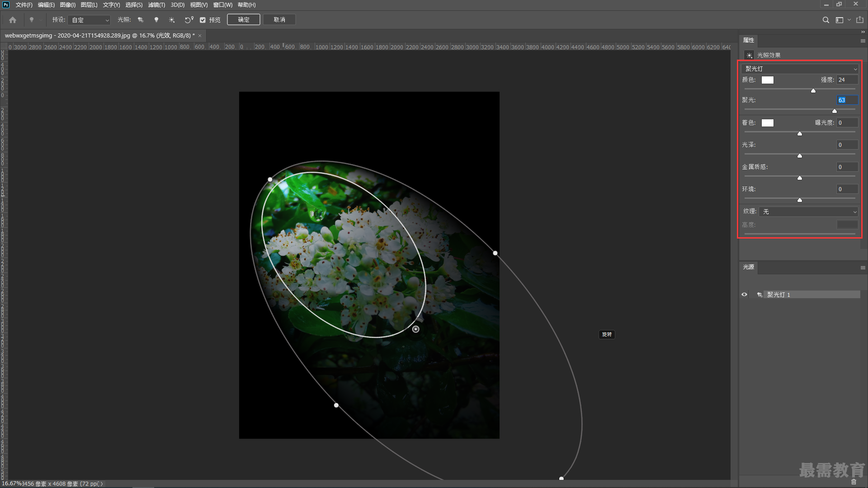
Task: Expand the status bar info arrow
Action: (102, 483)
